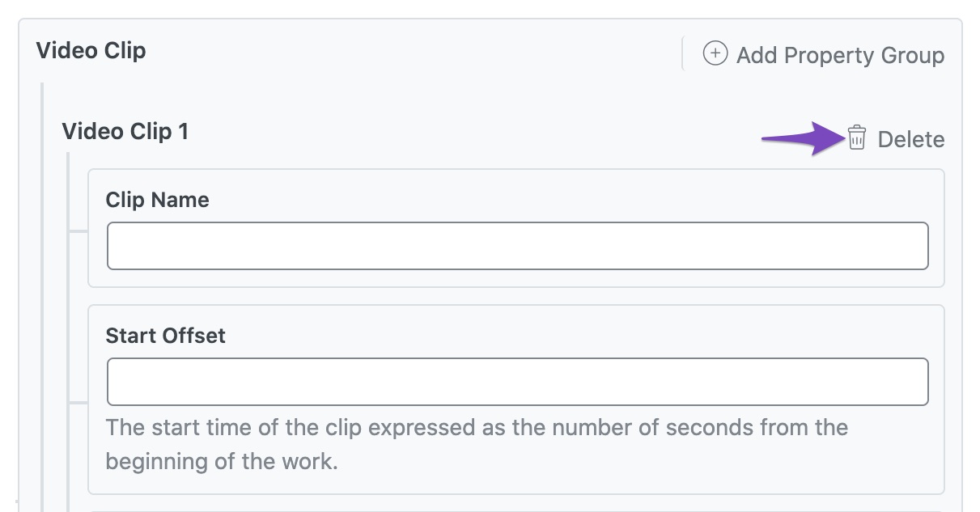Click the vertical divider beside Add Property Group
Screen dimensions: 980x512
683,53
